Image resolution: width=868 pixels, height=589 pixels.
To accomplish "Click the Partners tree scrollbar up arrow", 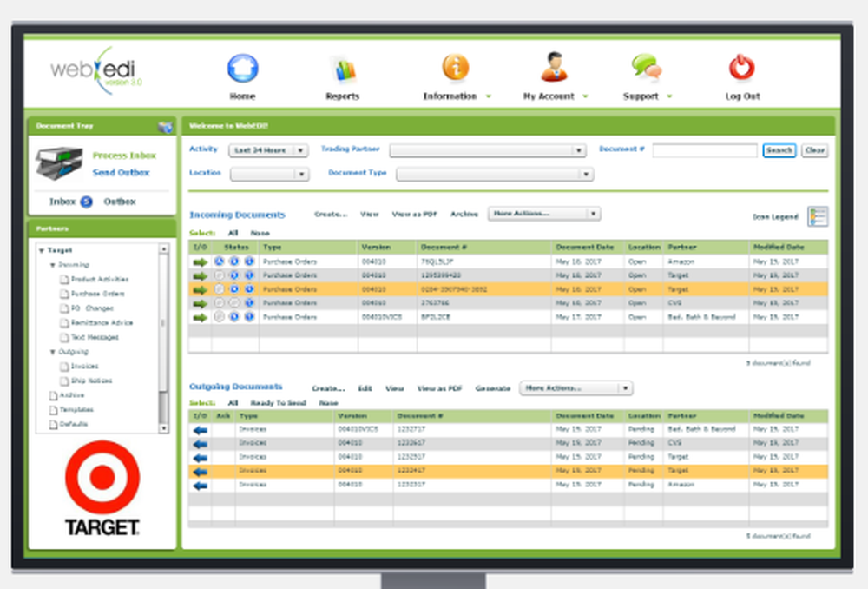I will pos(164,248).
